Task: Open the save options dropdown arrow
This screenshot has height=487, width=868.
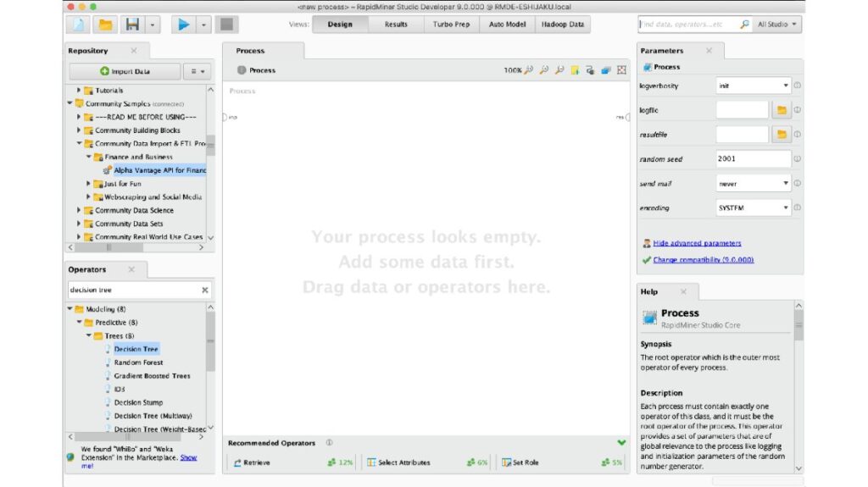Action: 153,25
